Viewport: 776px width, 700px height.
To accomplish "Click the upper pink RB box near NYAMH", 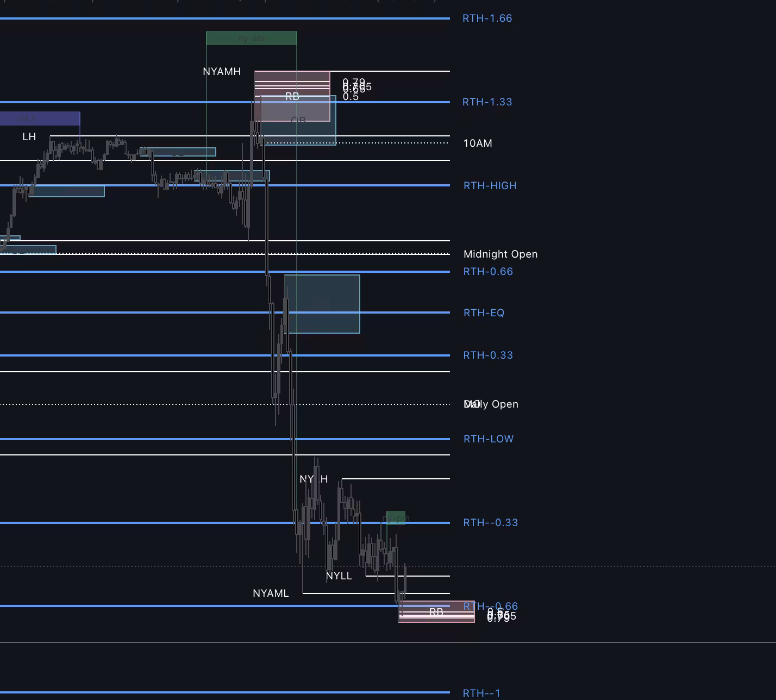I will (x=292, y=96).
